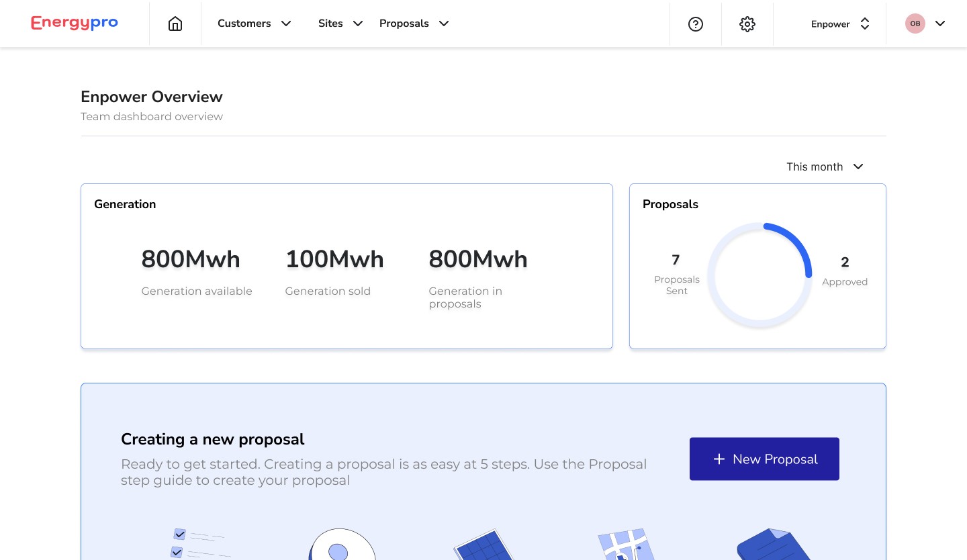Open the Sites menu

point(340,24)
